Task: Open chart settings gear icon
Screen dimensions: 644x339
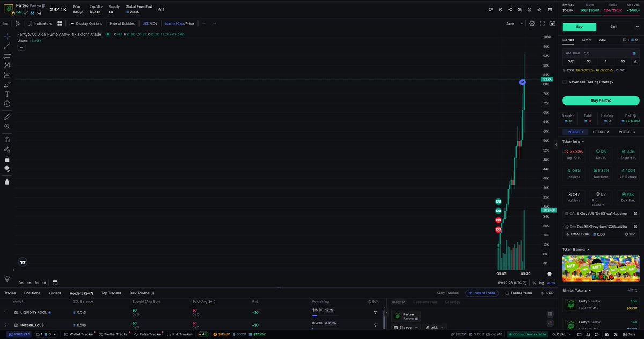Action: tap(532, 24)
